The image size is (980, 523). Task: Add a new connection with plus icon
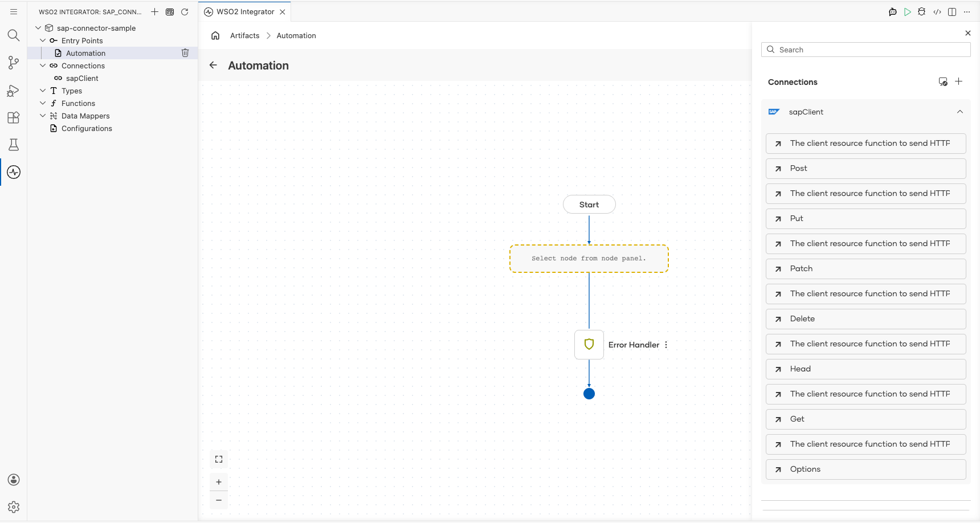pos(959,81)
